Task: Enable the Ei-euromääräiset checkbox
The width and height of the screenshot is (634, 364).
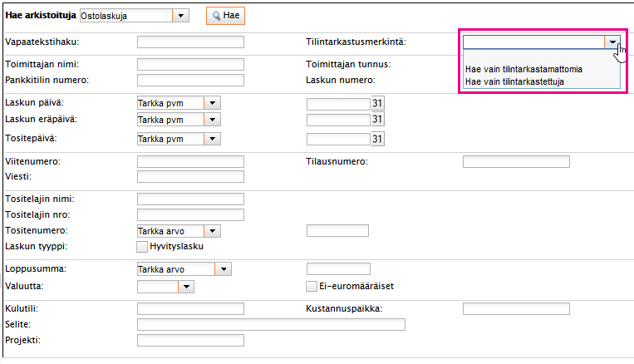Action: (x=312, y=287)
